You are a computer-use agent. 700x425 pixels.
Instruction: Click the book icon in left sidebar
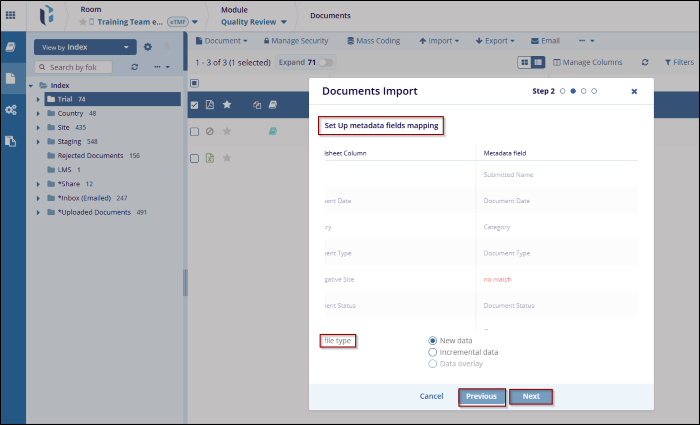tap(11, 46)
